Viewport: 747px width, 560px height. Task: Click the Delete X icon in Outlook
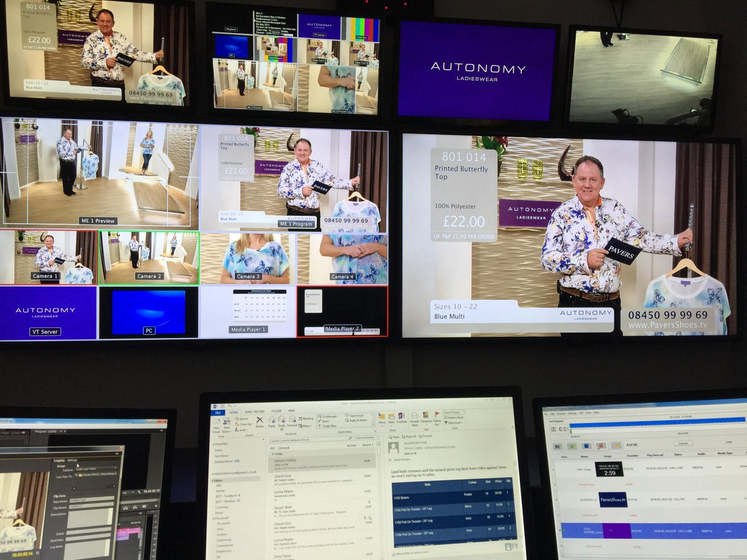(260, 420)
